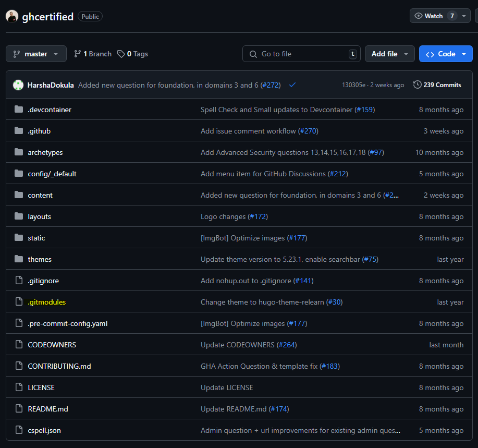478x448 pixels.
Task: Click the ghcertified owner avatar
Action: (x=12, y=17)
